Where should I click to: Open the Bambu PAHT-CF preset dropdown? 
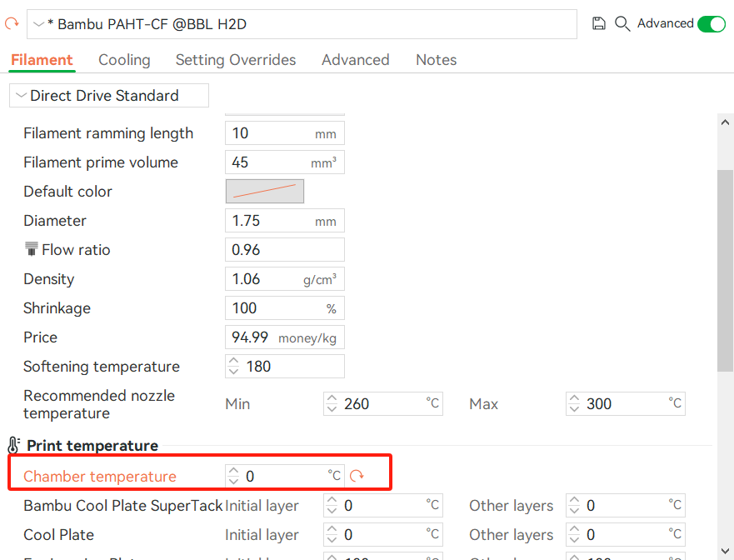(x=302, y=24)
